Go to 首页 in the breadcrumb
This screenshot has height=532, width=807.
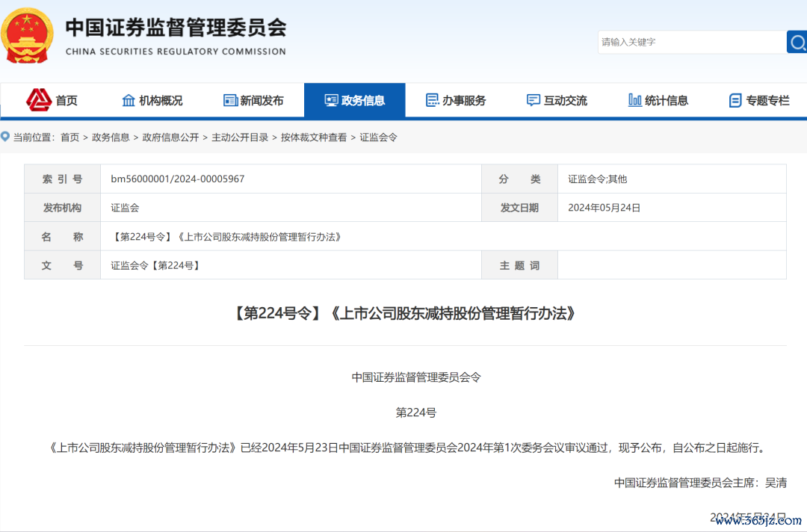[69, 137]
